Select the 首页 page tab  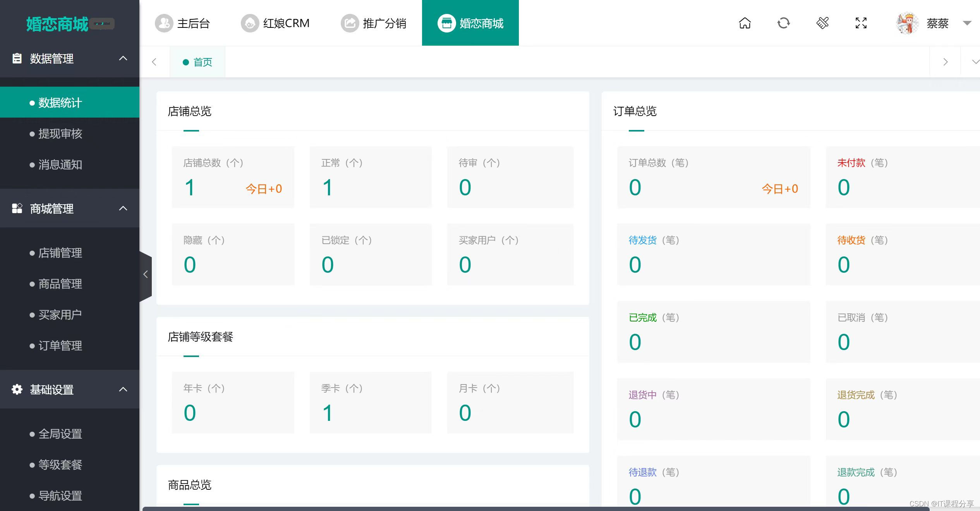[x=197, y=62]
